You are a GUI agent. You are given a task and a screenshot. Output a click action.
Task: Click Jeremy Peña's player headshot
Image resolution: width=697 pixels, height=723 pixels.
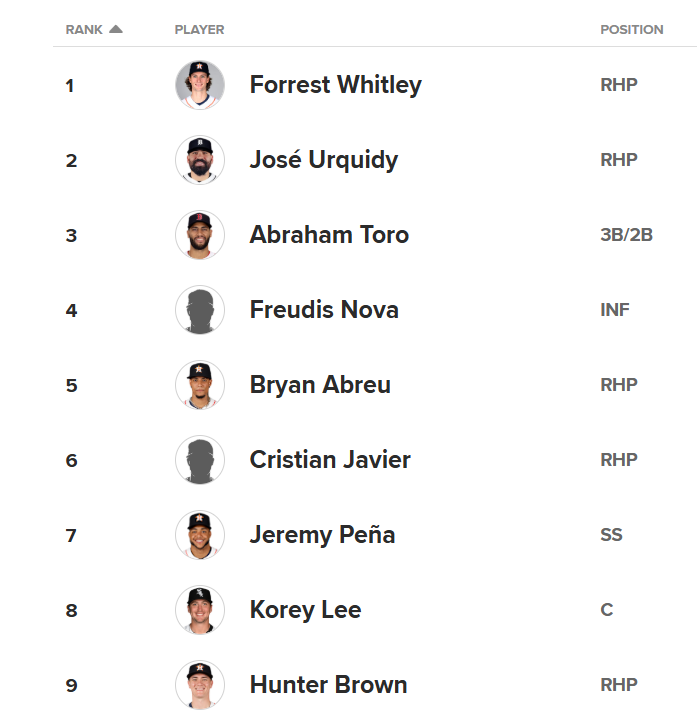coord(200,535)
